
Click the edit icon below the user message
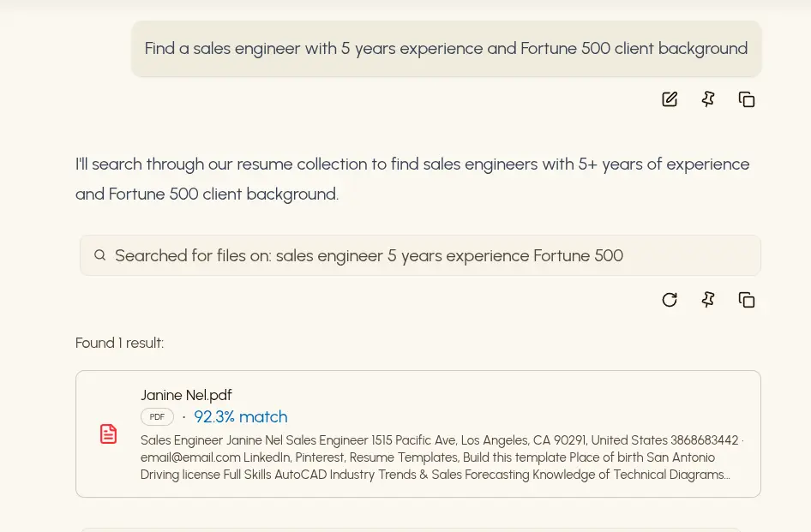(670, 99)
